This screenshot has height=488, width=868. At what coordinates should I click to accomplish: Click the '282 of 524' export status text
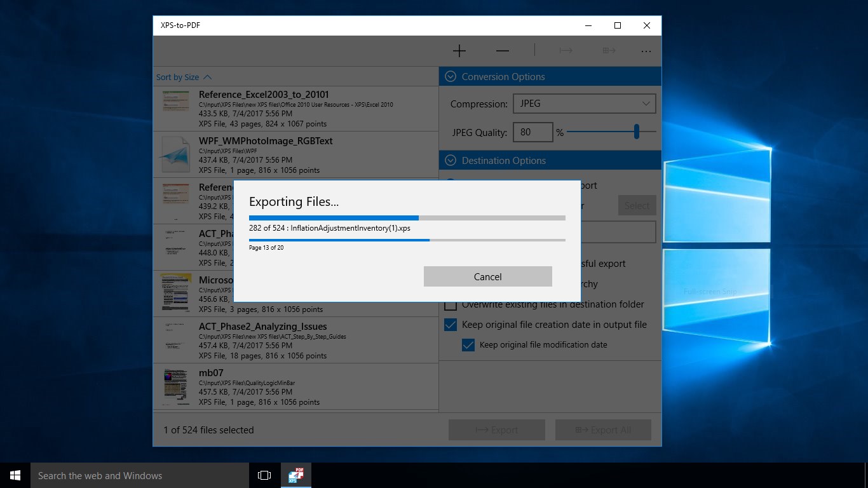tap(267, 228)
